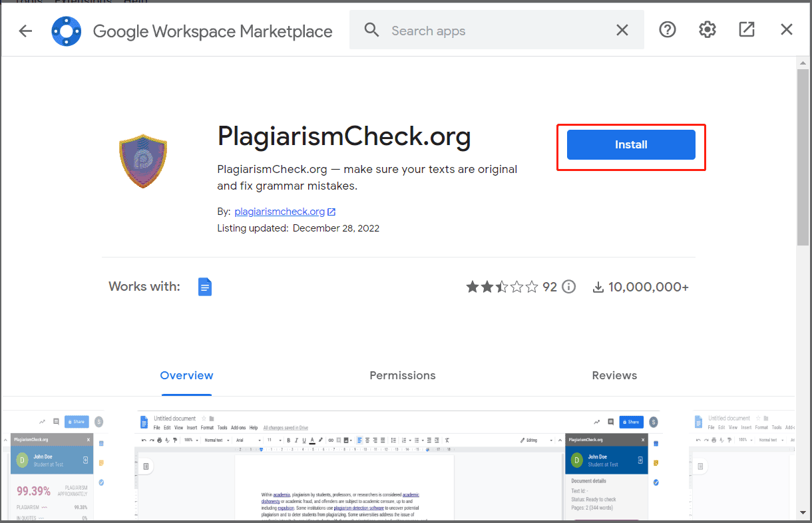This screenshot has width=812, height=523.
Task: Click the PlagiarismCheck.org shield app icon
Action: 143,161
